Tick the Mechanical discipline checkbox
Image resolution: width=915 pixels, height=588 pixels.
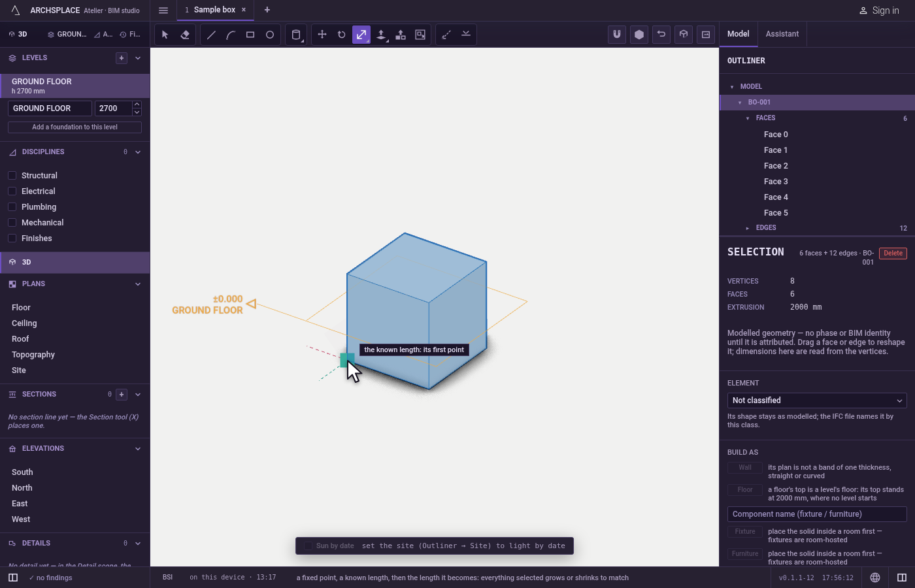pos(12,222)
